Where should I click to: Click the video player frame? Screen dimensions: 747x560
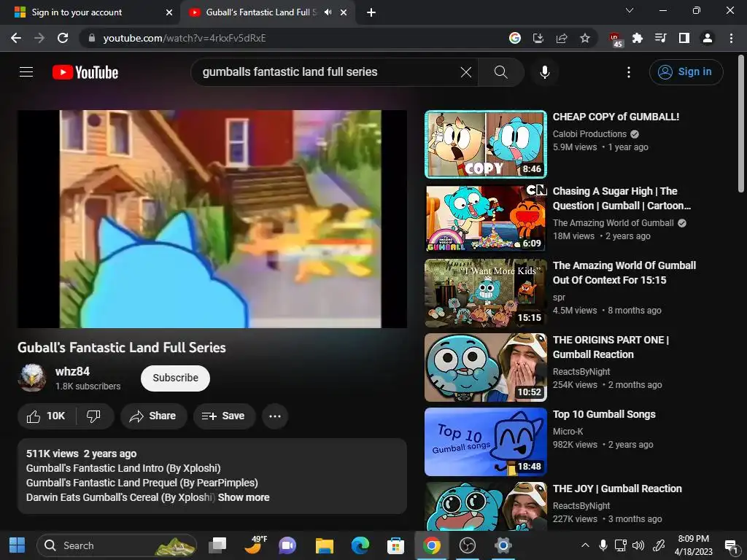pyautogui.click(x=212, y=219)
